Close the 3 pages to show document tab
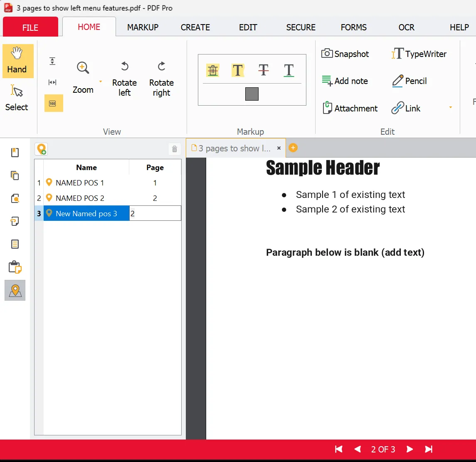The height and width of the screenshot is (462, 476). (x=279, y=148)
